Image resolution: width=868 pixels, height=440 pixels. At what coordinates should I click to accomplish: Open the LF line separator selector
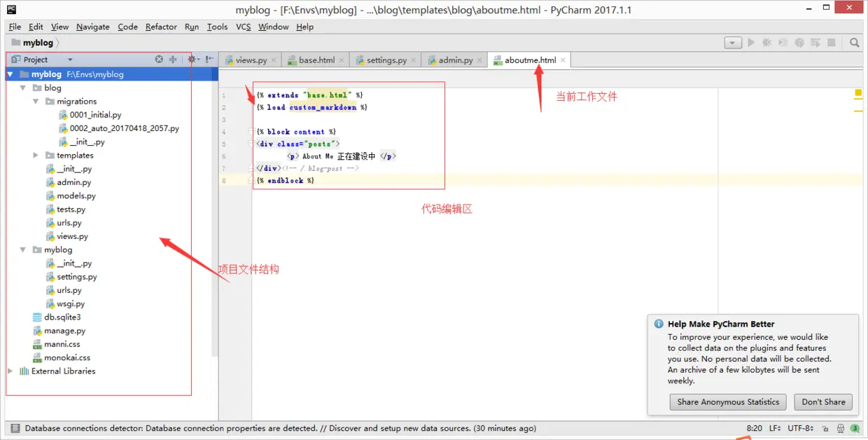point(776,428)
